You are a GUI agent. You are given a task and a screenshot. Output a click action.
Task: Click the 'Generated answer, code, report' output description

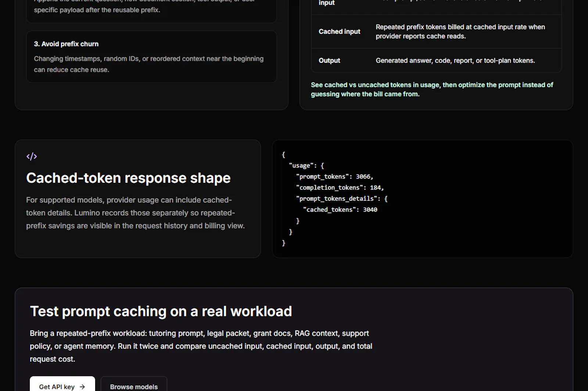point(455,60)
